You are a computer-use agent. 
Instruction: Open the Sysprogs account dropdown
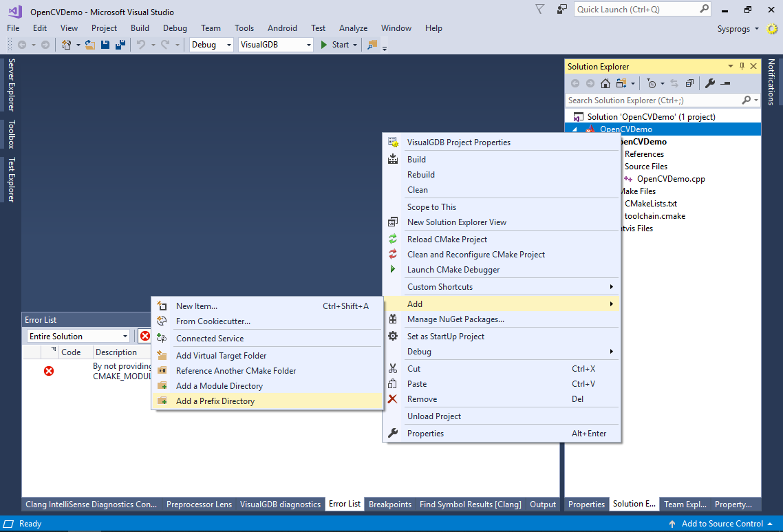757,29
